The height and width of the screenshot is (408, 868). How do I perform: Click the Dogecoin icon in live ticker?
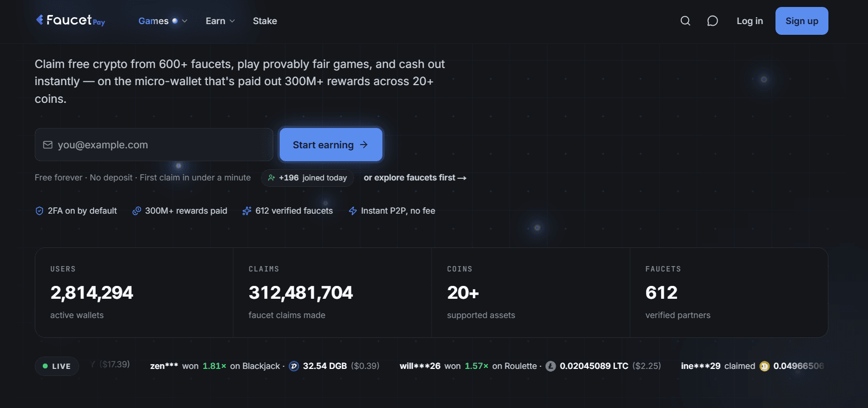click(764, 366)
